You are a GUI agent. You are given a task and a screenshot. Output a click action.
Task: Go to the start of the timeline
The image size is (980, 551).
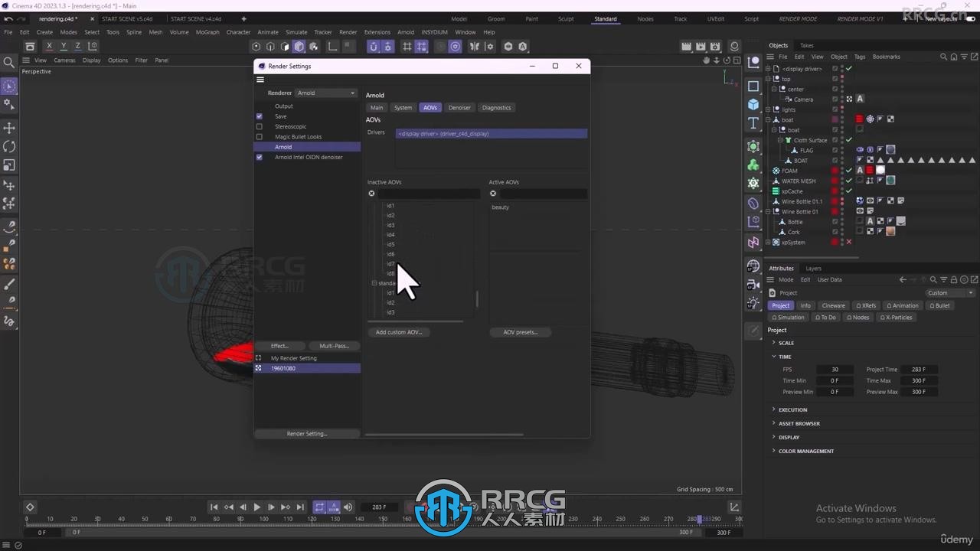click(x=214, y=507)
